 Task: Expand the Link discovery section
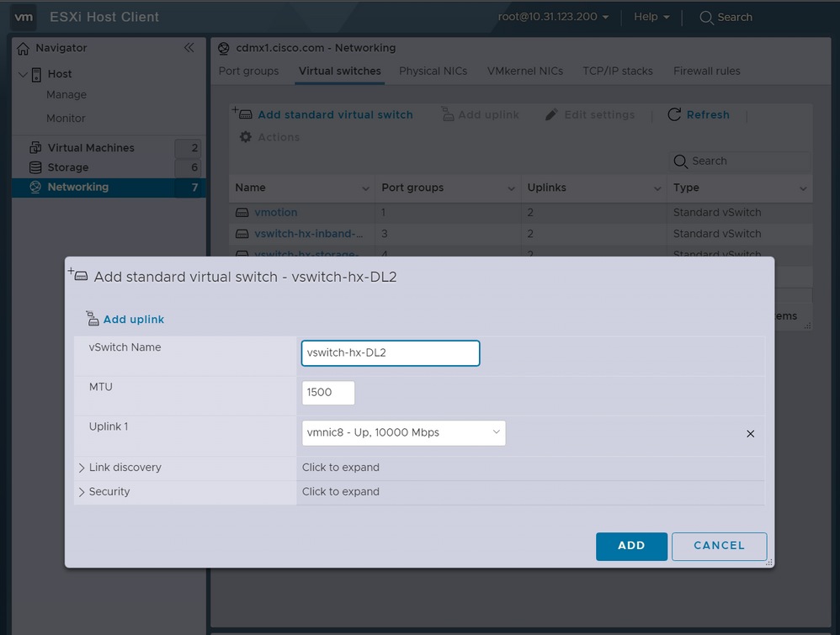coord(80,467)
